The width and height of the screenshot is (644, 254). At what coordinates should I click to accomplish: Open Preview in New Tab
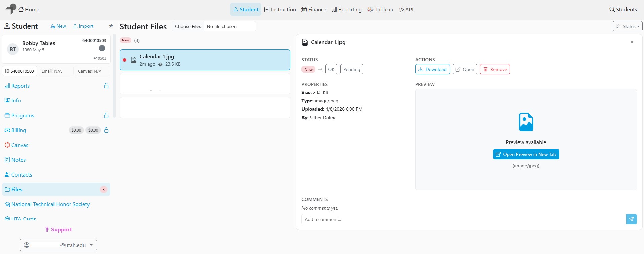pyautogui.click(x=526, y=154)
